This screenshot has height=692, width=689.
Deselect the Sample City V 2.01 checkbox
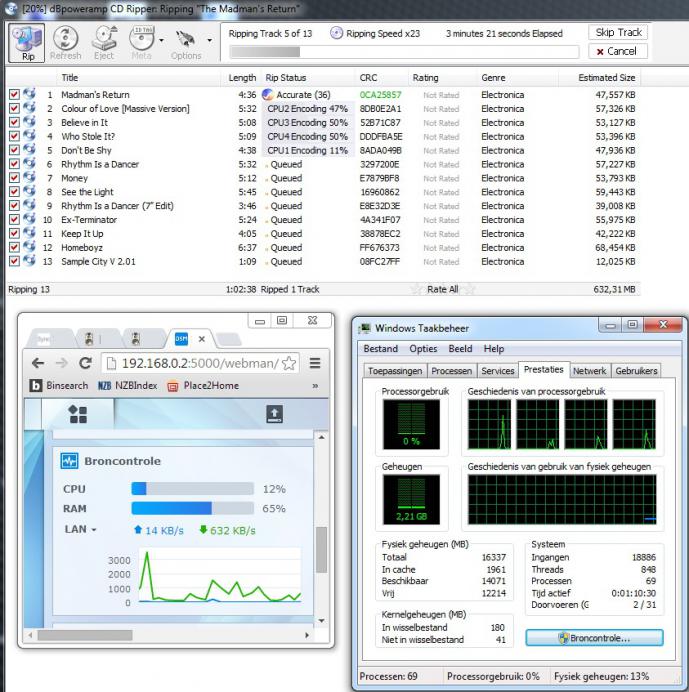14,262
